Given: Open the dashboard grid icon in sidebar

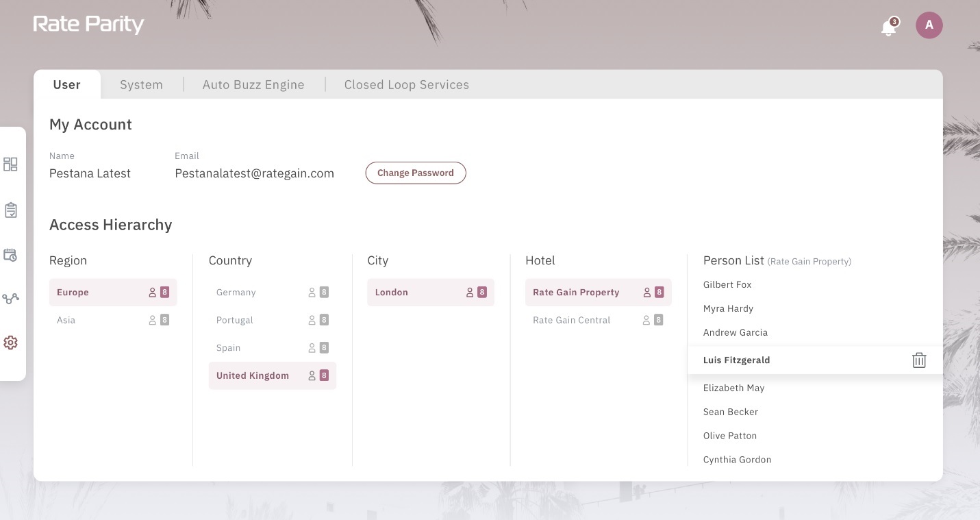Looking at the screenshot, I should click(x=10, y=164).
